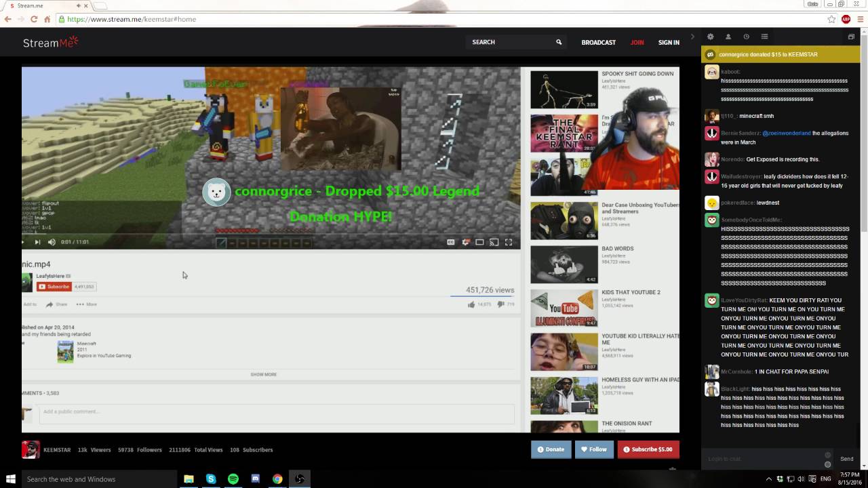The height and width of the screenshot is (488, 868).
Task: Open browser home page button
Action: pyautogui.click(x=47, y=19)
